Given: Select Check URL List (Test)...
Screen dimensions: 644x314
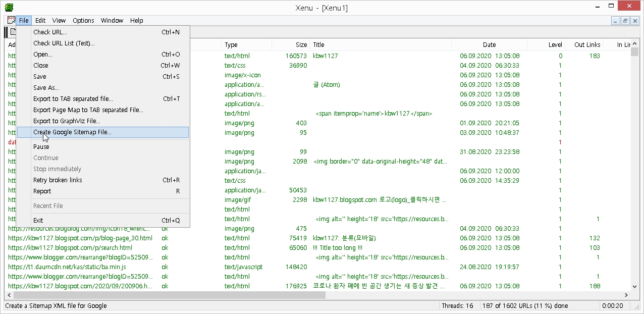Looking at the screenshot, I should (x=103, y=43).
